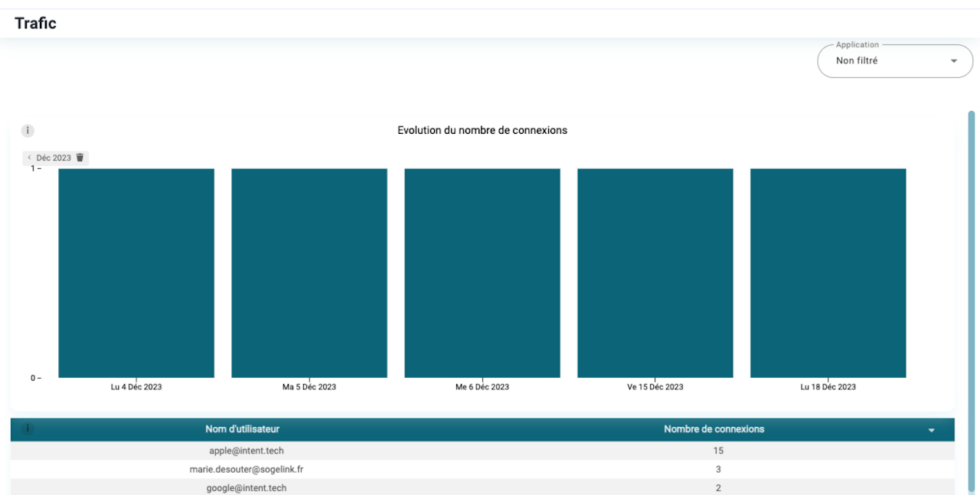Sort by Nombre de connexions using the arrow
Viewport: 980px width, 495px height.
(932, 430)
